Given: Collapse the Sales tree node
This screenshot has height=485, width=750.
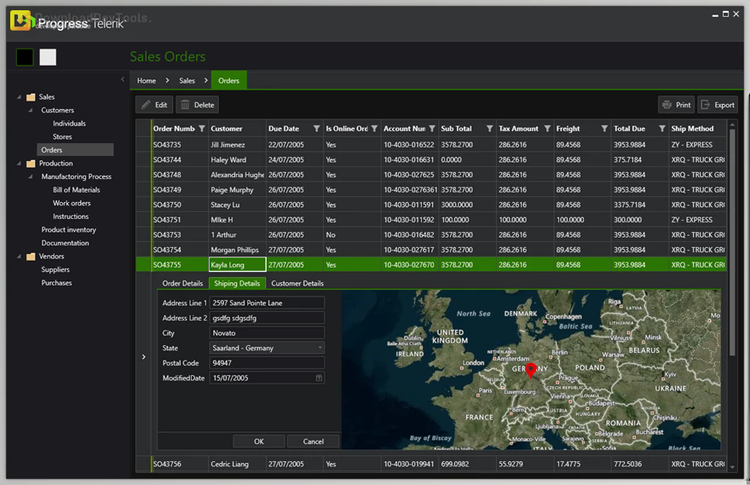Looking at the screenshot, I should click(18, 97).
